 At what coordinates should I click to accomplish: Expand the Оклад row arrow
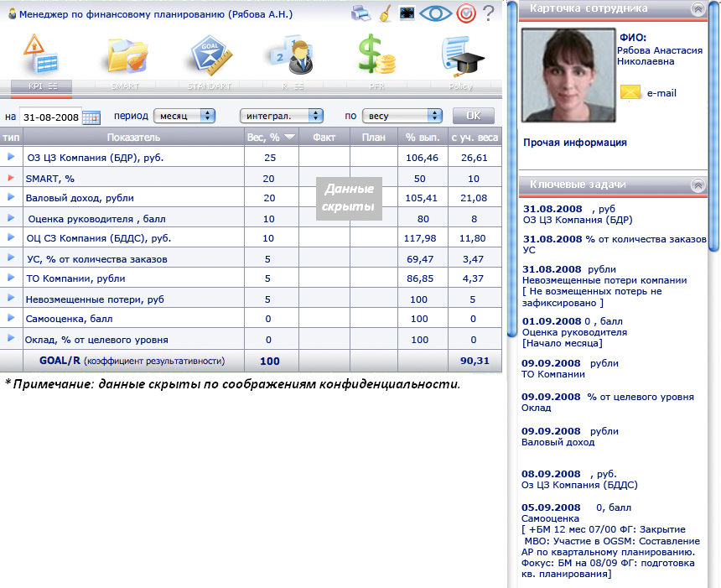click(11, 338)
